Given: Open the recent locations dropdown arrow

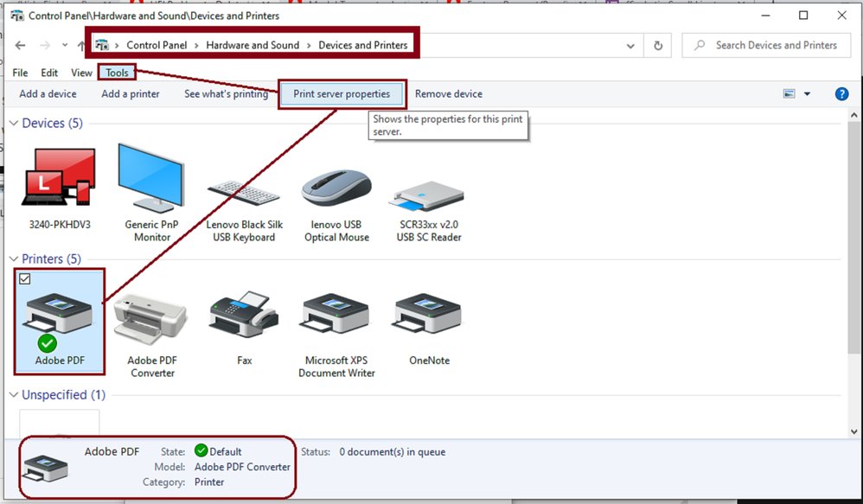Looking at the screenshot, I should (64, 45).
